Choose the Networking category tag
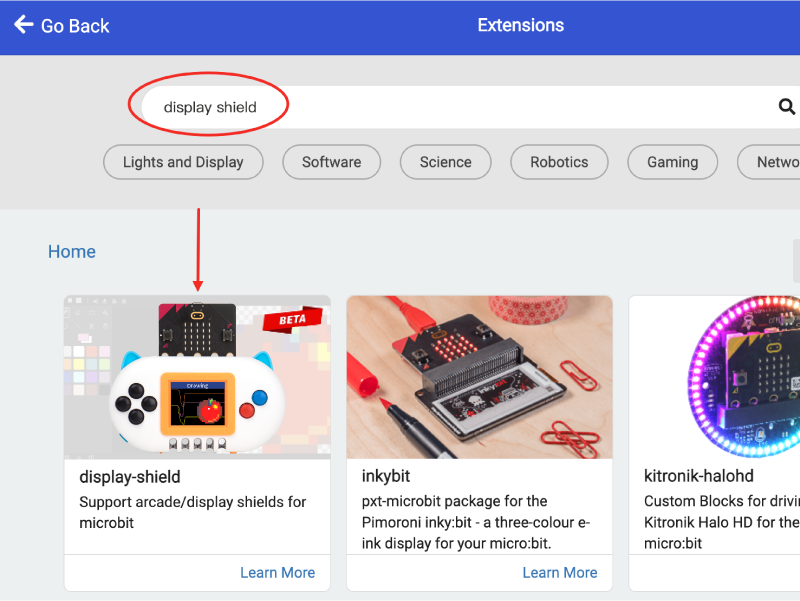The height and width of the screenshot is (601, 800). coord(769,162)
